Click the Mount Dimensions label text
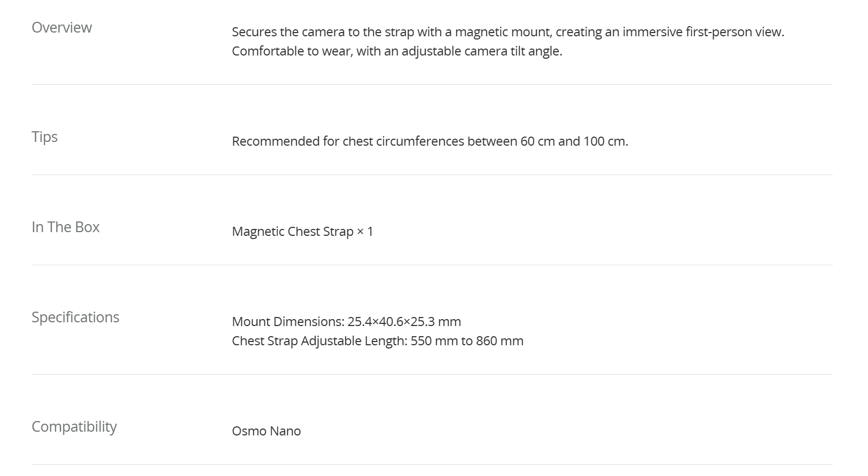 pyautogui.click(x=288, y=322)
